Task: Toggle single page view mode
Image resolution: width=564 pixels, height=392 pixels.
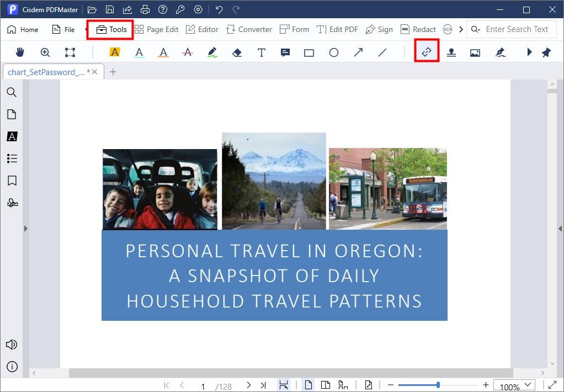Action: pos(308,385)
